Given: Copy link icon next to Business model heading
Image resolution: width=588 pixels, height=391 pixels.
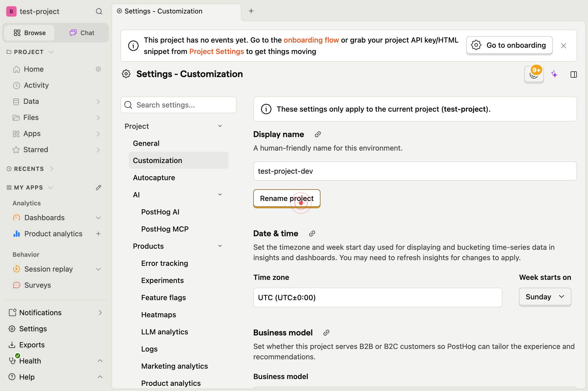Looking at the screenshot, I should [x=326, y=333].
